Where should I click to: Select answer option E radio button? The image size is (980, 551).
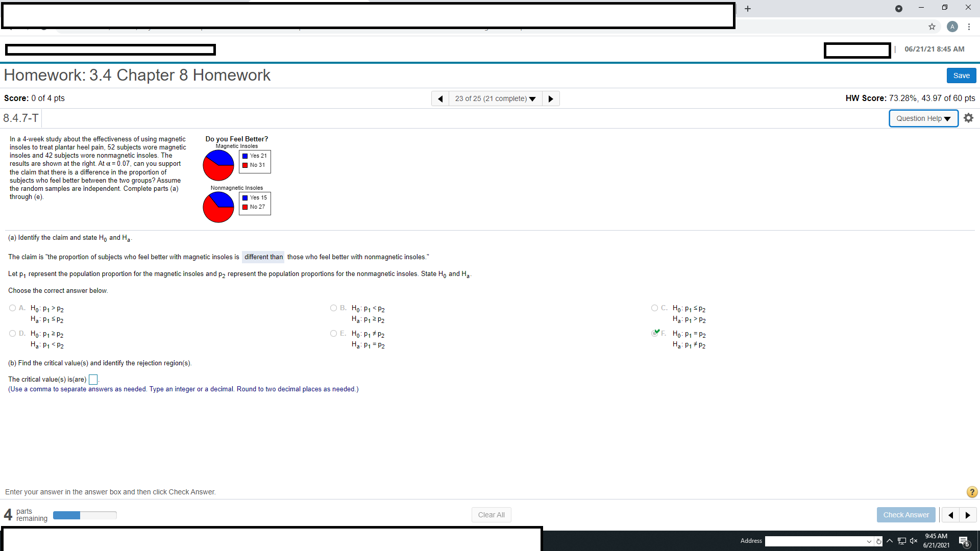pos(333,333)
